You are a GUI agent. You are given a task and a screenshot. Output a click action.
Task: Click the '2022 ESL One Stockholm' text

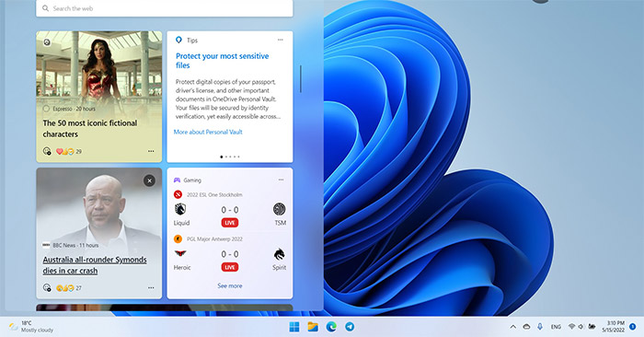[214, 195]
